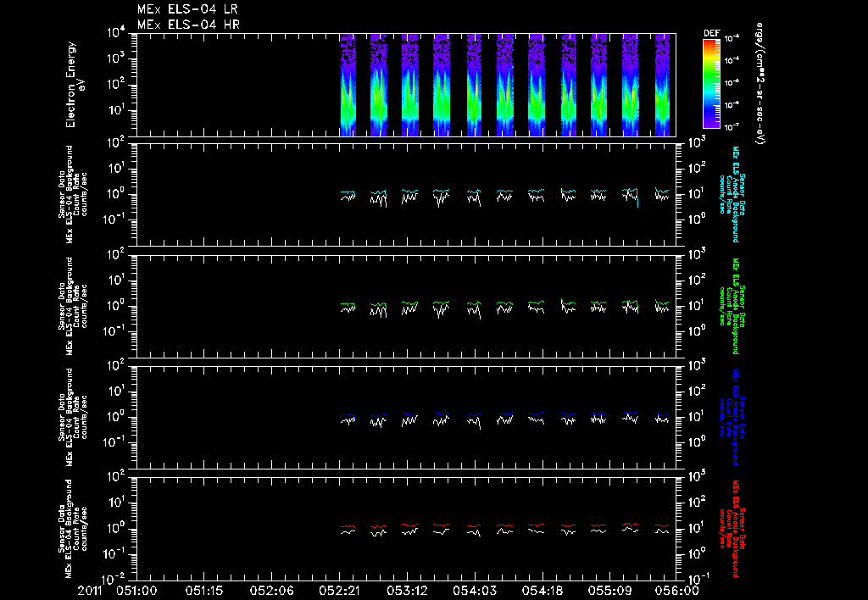Screen dimensions: 868x600
Task: Click the "MEx ELS-04 HR" title text
Action: 188,25
